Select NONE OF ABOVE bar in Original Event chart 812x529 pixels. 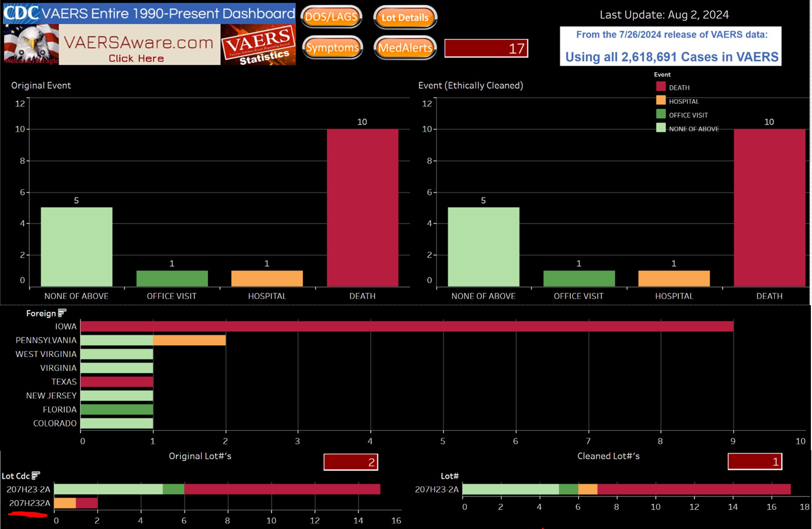77,247
